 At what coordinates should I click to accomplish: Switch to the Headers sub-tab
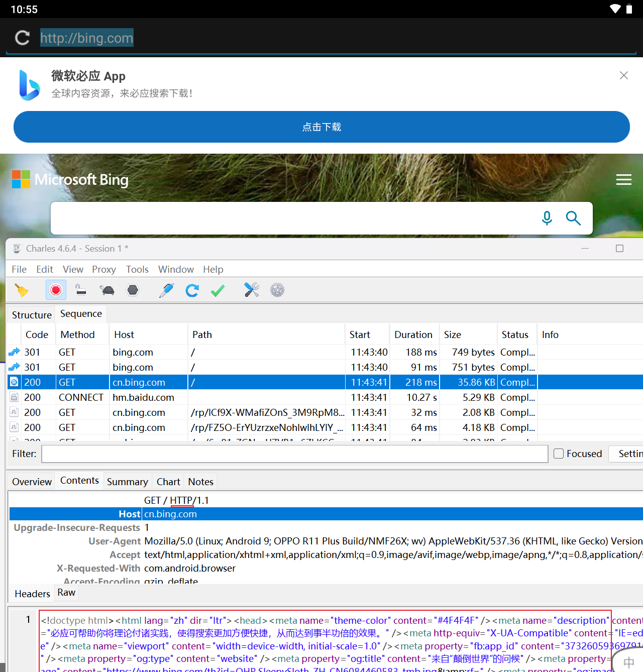32,594
